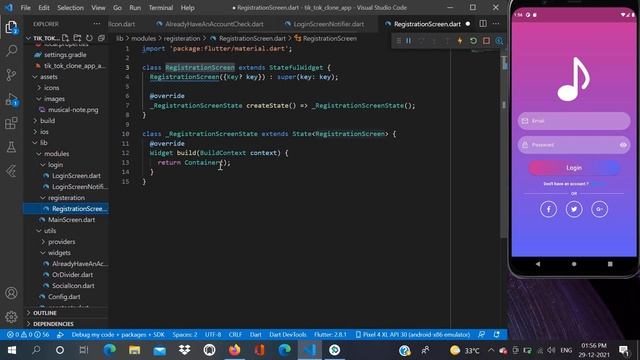Open Config.dart in the file tree

(x=64, y=297)
